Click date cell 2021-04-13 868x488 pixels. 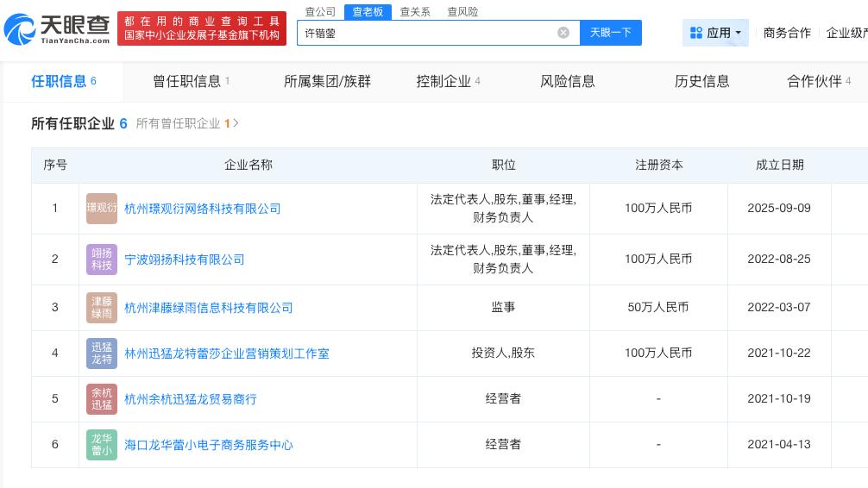point(779,444)
